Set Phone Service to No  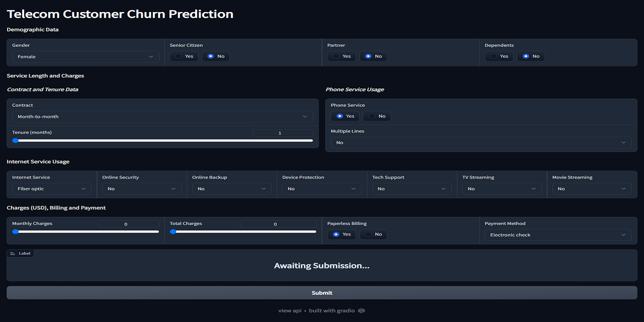coord(376,116)
